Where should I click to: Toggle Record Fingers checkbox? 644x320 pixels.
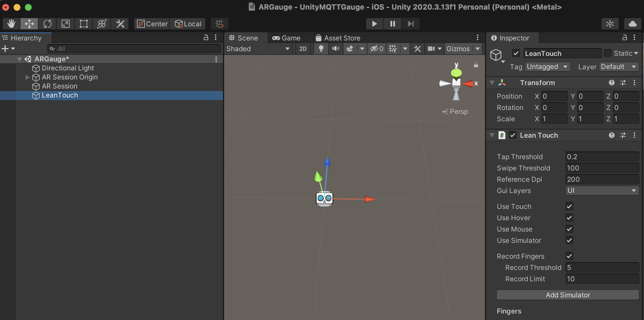pos(569,256)
